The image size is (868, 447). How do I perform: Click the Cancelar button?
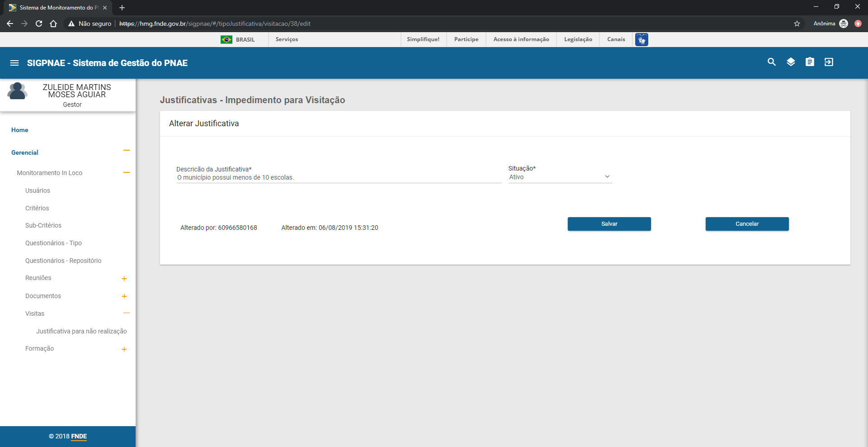tap(747, 224)
